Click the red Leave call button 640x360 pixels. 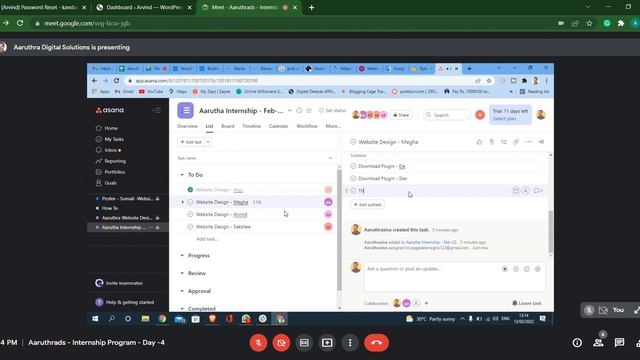click(376, 342)
